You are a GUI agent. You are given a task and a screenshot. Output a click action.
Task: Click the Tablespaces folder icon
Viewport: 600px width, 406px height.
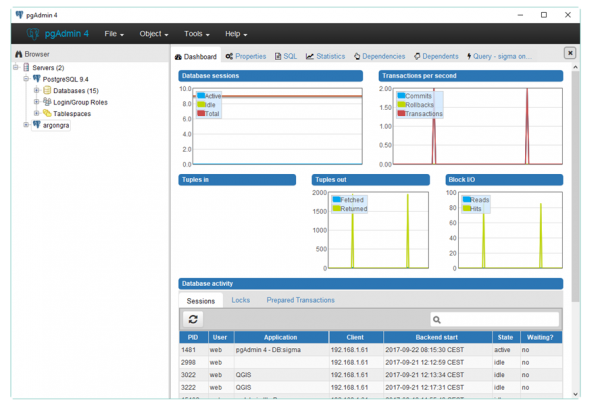pos(47,113)
